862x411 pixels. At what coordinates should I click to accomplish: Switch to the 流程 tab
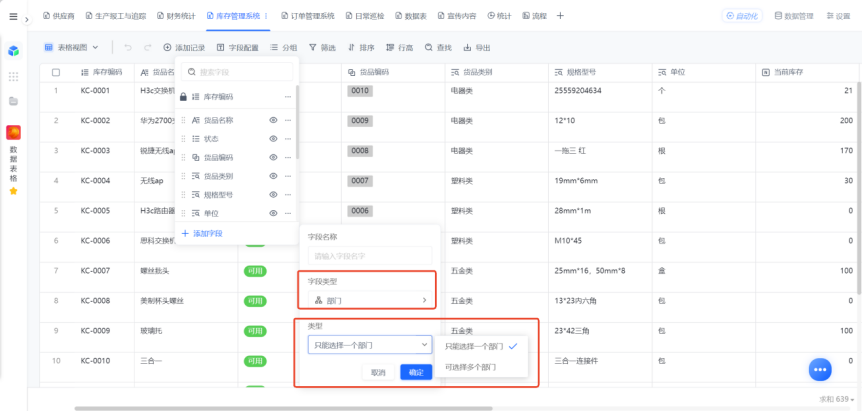tap(535, 16)
